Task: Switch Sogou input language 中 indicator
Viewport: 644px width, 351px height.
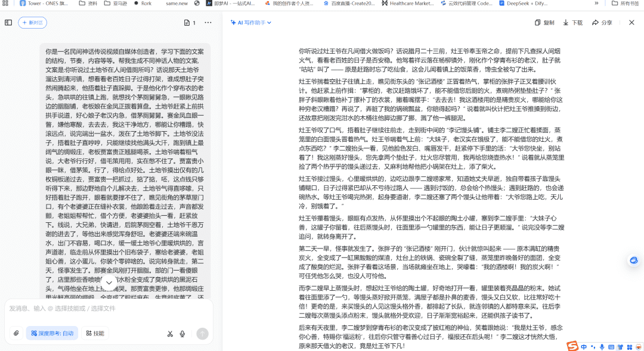Action: point(584,347)
